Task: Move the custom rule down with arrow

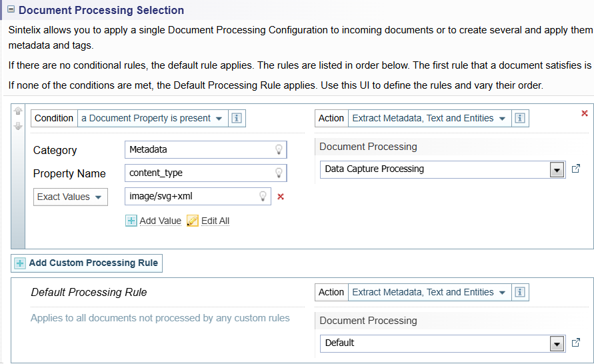Action: coord(18,126)
